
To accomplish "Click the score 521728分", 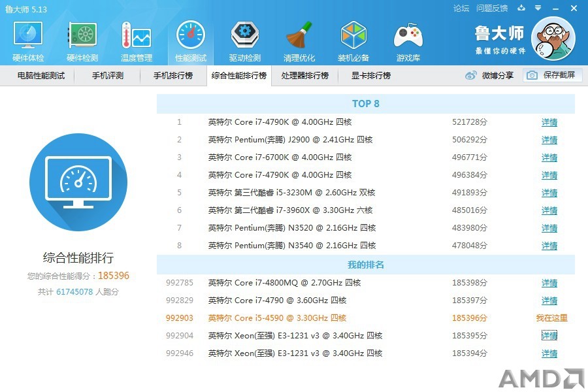I will pos(470,122).
